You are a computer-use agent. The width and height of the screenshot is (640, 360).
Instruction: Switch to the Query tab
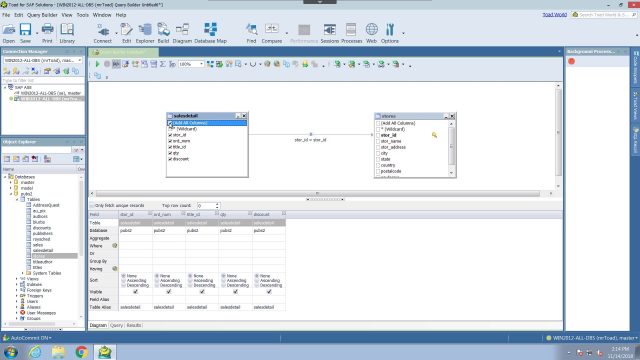pos(116,325)
